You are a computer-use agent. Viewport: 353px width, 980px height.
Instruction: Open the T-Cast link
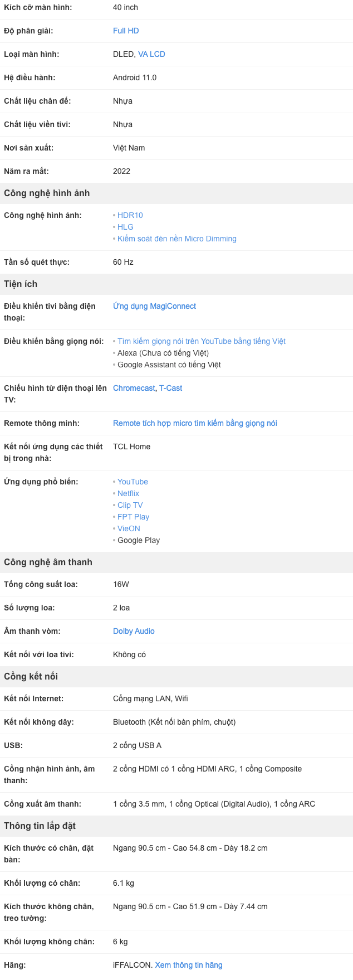point(170,388)
